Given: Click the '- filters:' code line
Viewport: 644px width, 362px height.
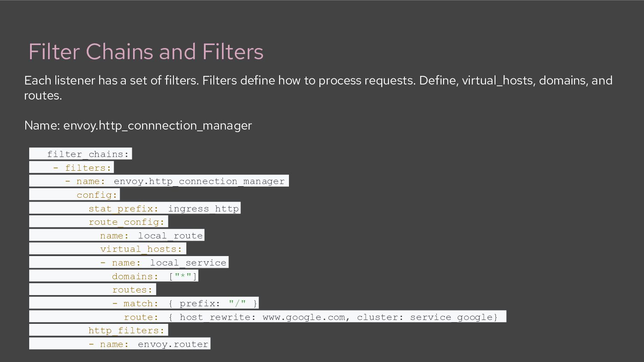Looking at the screenshot, I should pos(71,168).
